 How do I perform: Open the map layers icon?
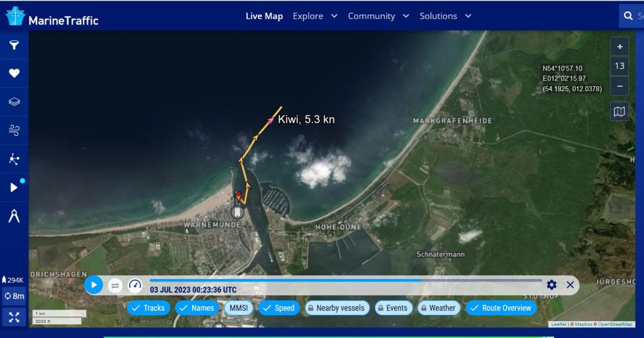tap(14, 102)
